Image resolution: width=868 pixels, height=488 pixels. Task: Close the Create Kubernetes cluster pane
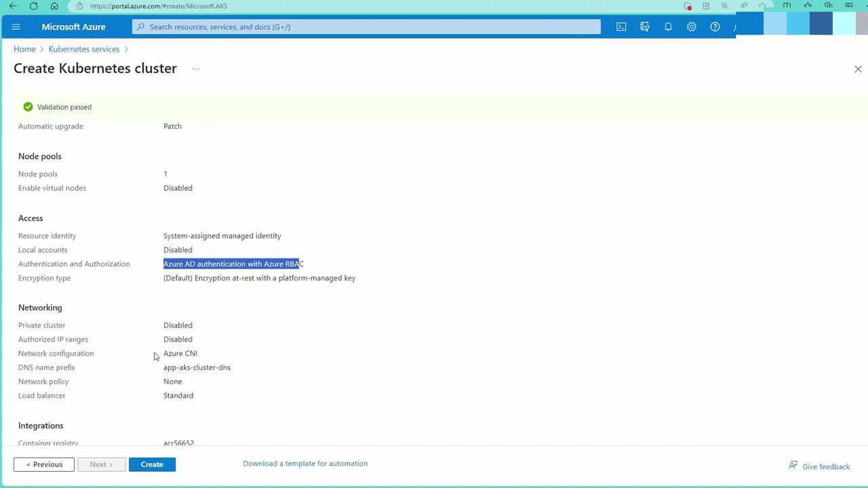(858, 69)
